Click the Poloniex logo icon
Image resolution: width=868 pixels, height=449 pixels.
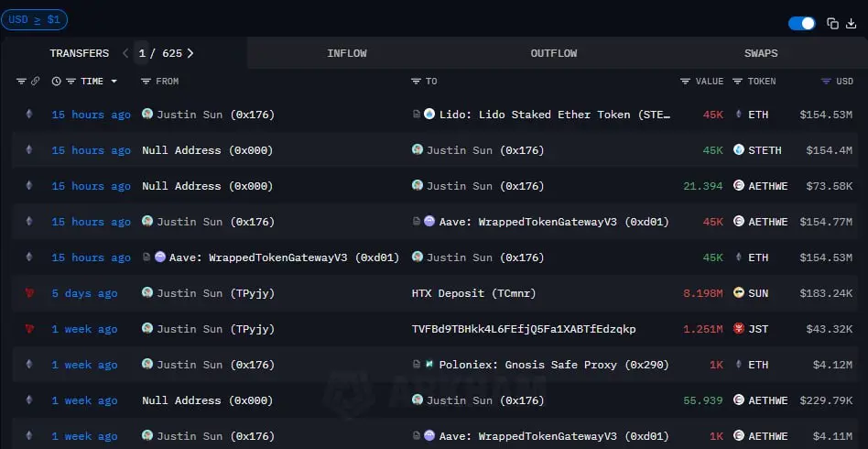pyautogui.click(x=429, y=364)
